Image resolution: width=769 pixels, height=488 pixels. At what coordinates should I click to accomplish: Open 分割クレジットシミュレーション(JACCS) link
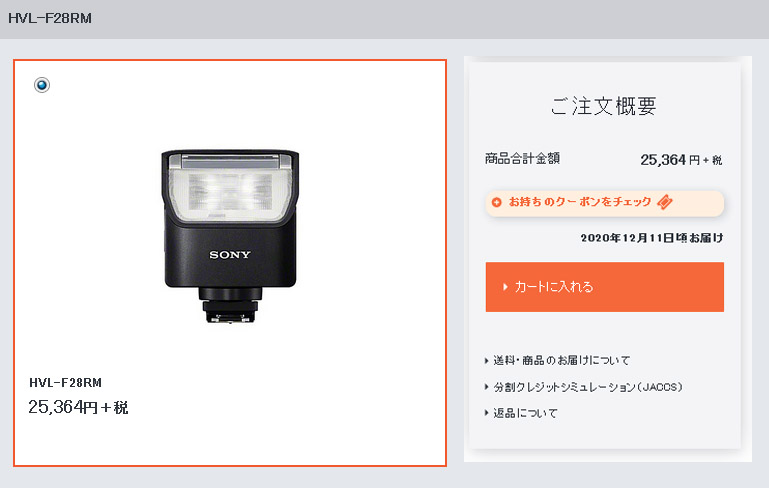(588, 387)
